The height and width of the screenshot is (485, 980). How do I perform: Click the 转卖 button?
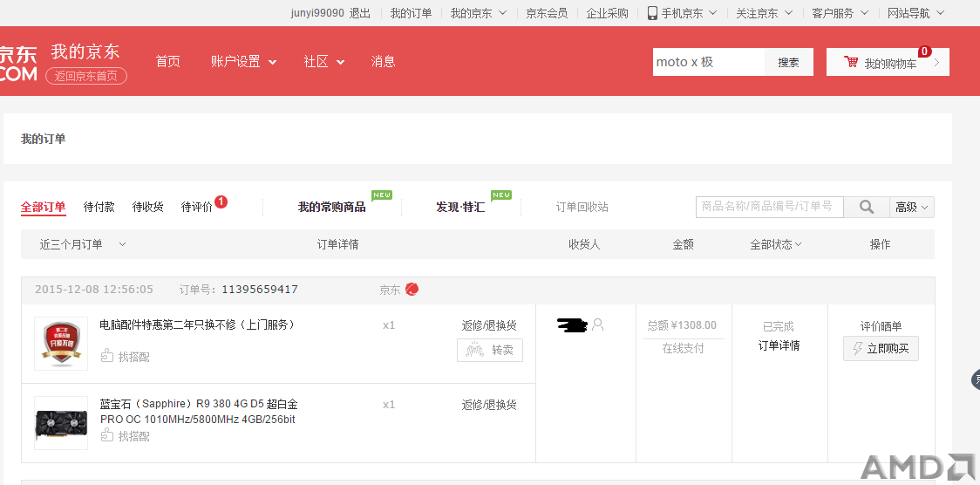tap(490, 350)
